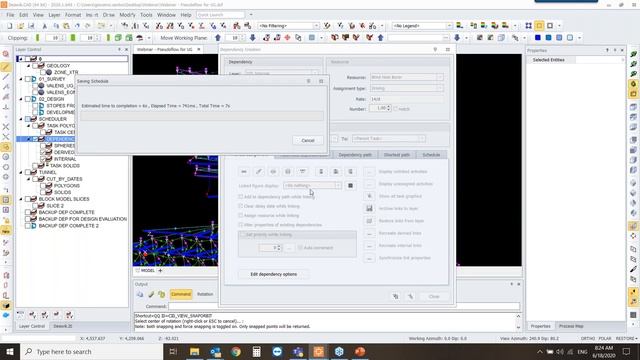Toggle the 01_SURVEY layer checkbox

tap(28, 79)
